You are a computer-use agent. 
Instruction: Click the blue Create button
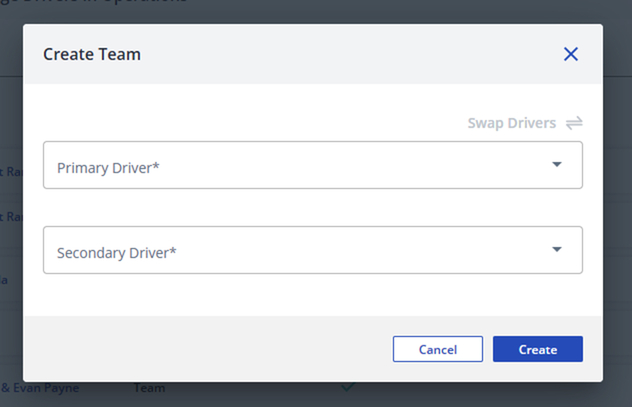(x=538, y=349)
